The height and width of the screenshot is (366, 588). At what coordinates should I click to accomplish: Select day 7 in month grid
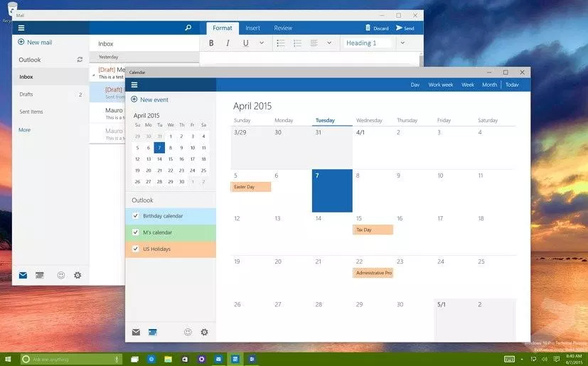[x=332, y=190]
